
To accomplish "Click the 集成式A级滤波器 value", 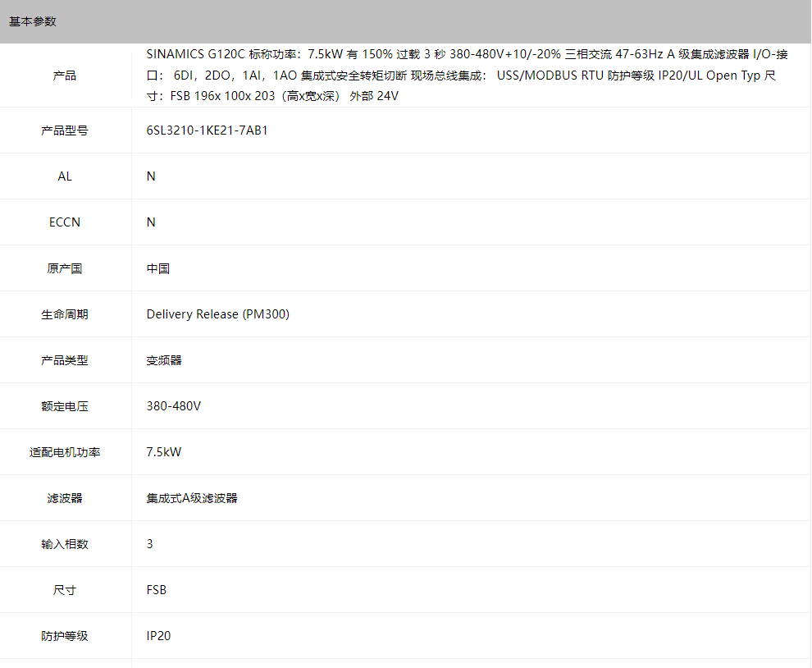I will coord(192,498).
